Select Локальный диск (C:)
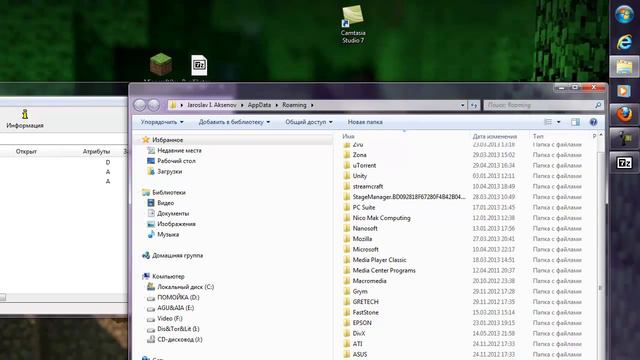640x360 pixels. pos(185,287)
